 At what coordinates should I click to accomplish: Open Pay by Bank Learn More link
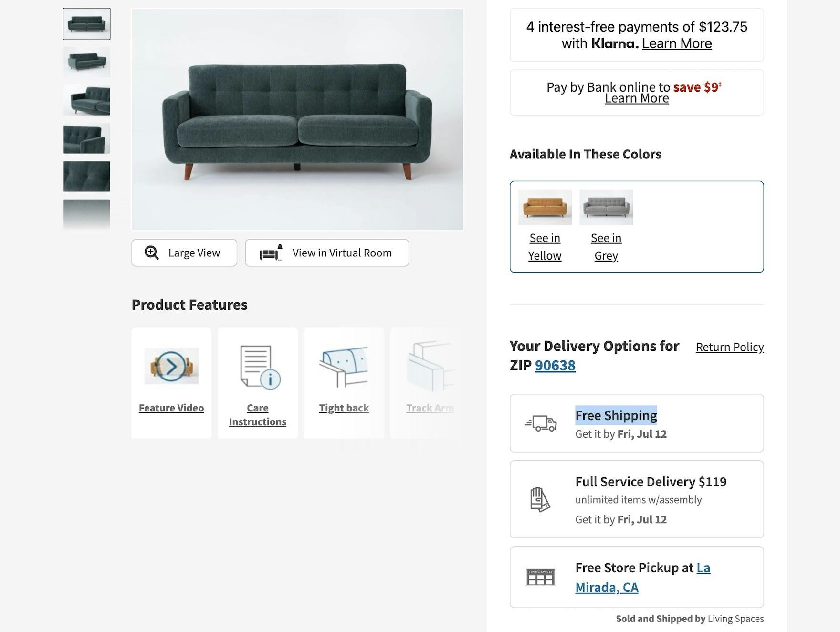pos(637,98)
